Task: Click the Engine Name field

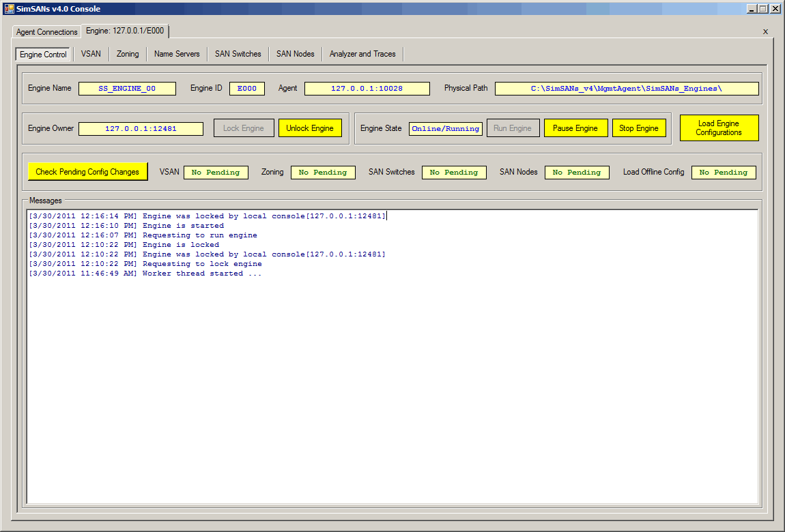Action: (x=127, y=89)
